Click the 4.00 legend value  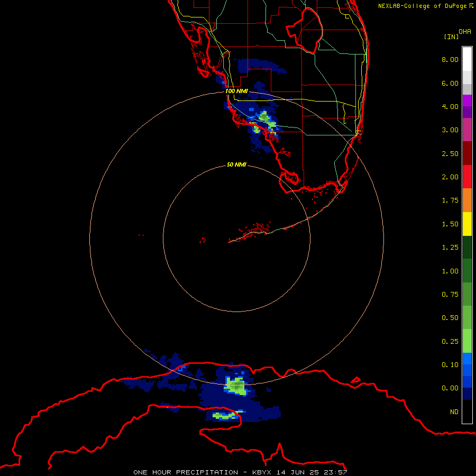click(450, 106)
